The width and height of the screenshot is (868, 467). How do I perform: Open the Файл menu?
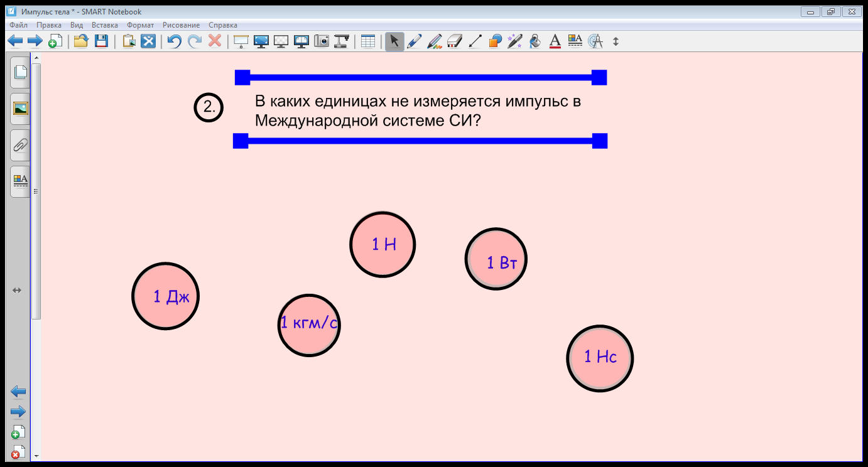(x=19, y=25)
